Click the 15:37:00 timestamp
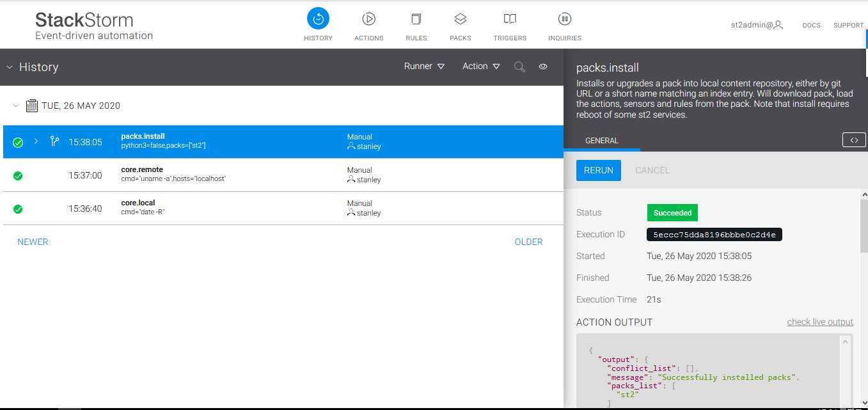 tap(85, 175)
